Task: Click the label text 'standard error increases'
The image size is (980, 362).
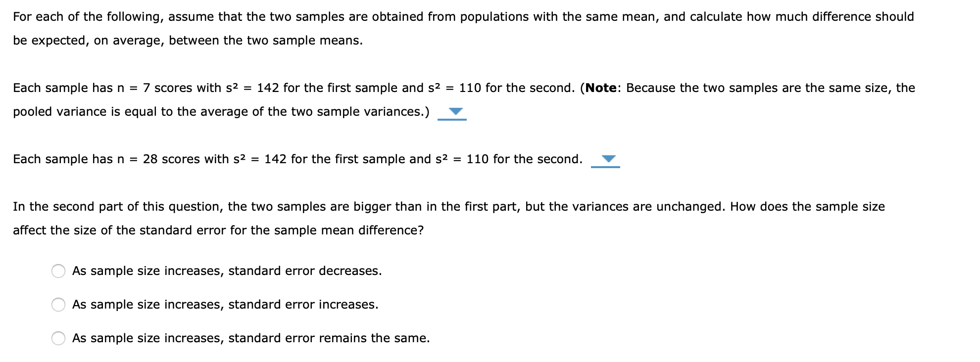Action: (226, 304)
